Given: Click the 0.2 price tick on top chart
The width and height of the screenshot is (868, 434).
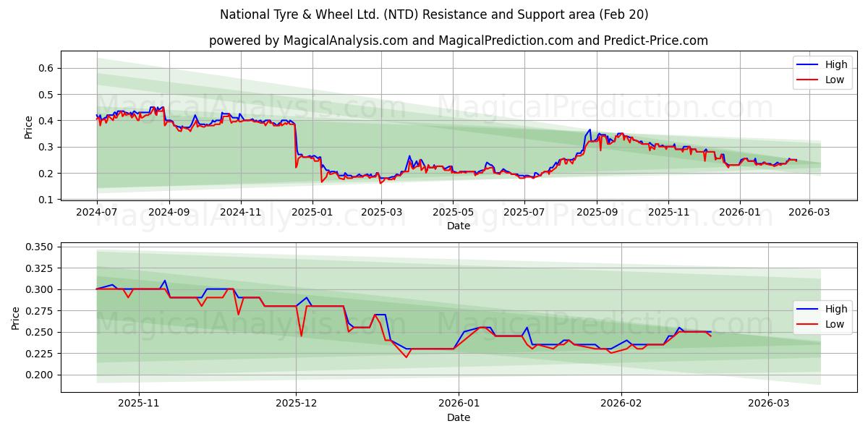Looking at the screenshot, I should 48,174.
